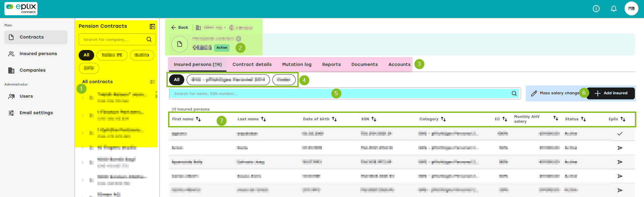
Task: Go Back to previous page
Action: click(180, 28)
